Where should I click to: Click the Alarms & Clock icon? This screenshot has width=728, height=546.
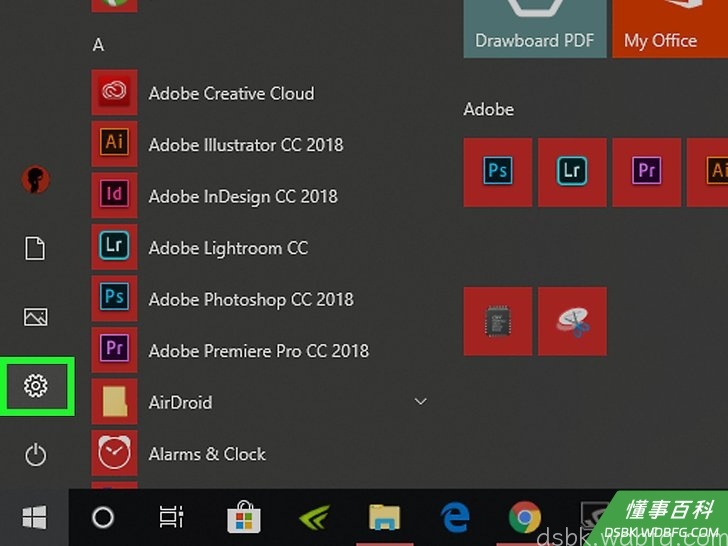tap(114, 453)
